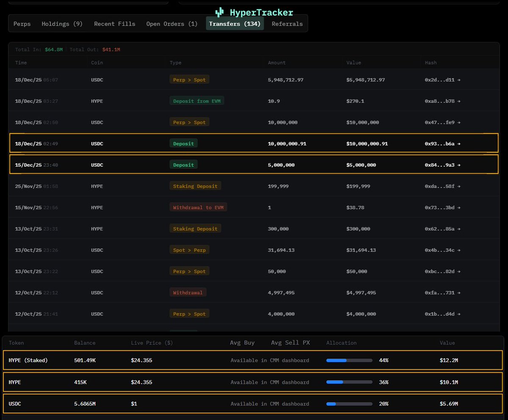
Task: Go to the Referrals tab
Action: (287, 24)
